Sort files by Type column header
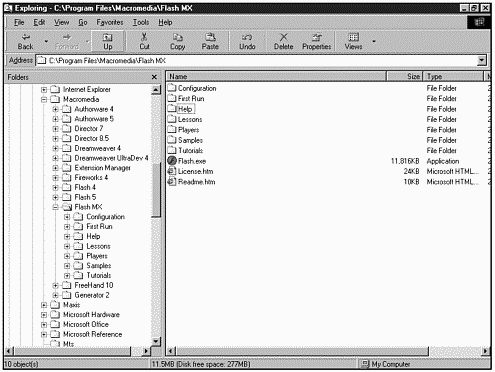The height and width of the screenshot is (372, 495). pos(453,76)
